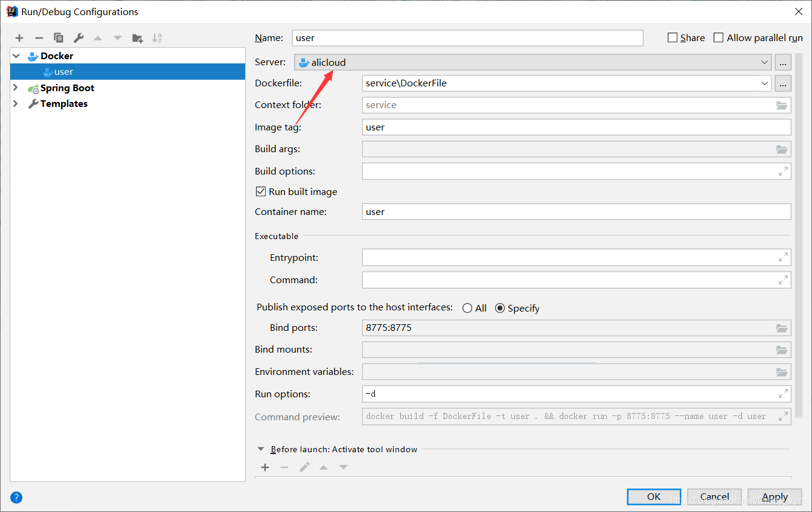Click the Cancel button

tap(714, 496)
